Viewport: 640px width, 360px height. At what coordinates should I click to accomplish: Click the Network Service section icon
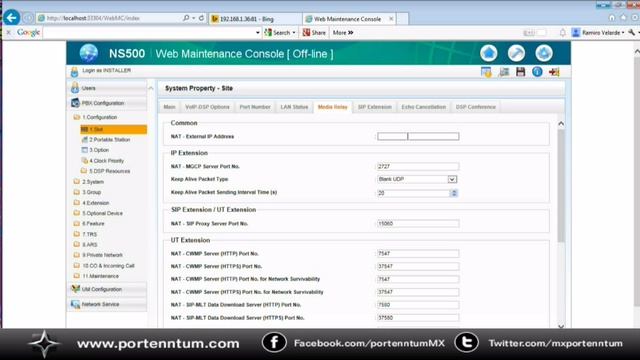tap(75, 304)
